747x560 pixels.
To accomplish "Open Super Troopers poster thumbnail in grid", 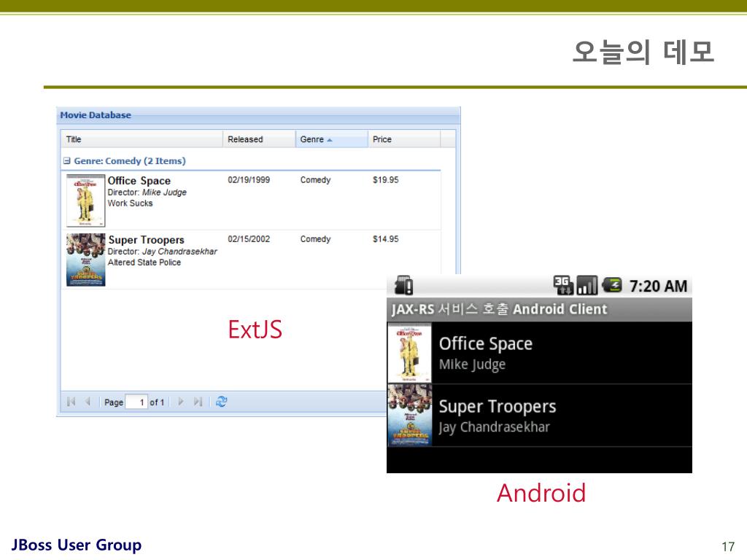I will click(x=86, y=260).
